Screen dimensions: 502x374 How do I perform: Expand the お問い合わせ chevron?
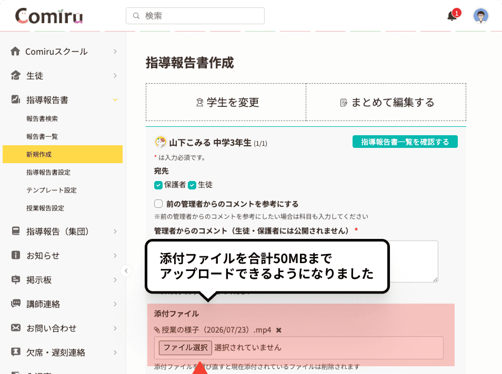click(x=115, y=328)
